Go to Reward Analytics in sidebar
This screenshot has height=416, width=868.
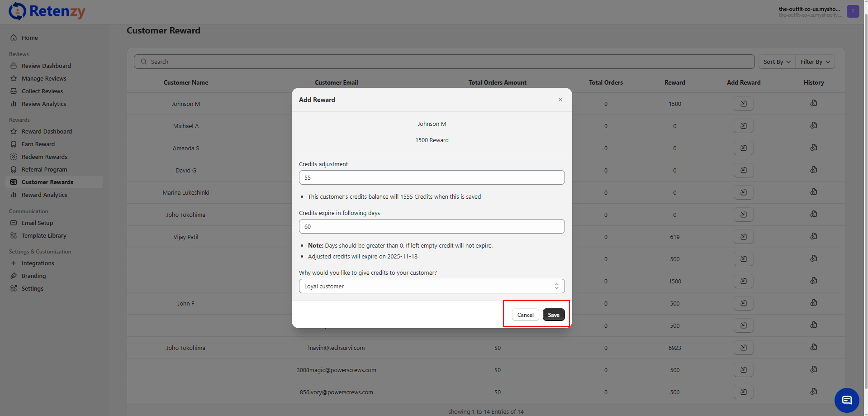(x=44, y=195)
